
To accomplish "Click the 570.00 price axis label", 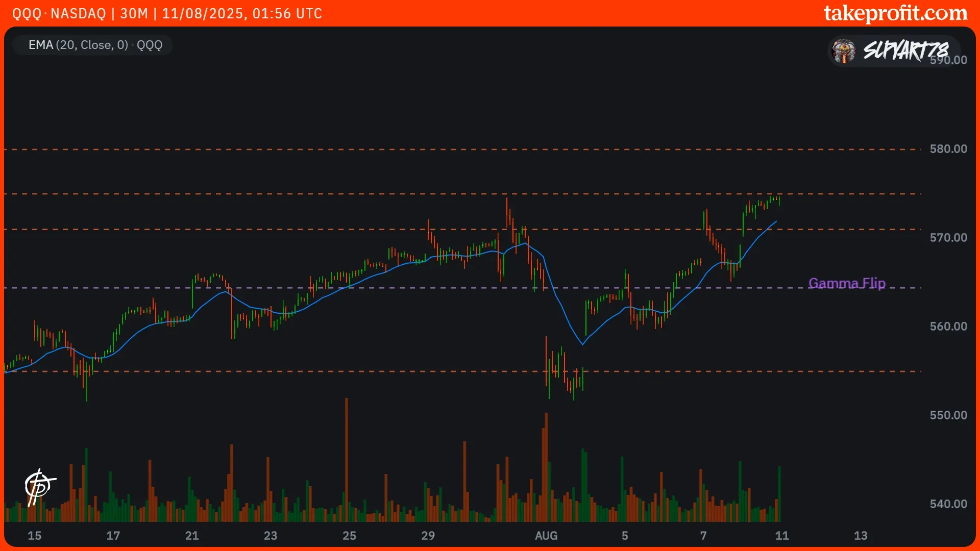I will coord(948,238).
